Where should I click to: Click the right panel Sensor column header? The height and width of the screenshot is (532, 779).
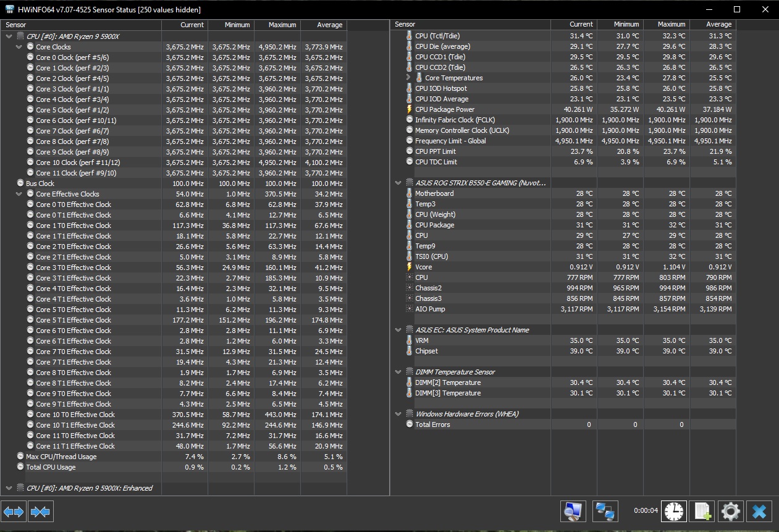pyautogui.click(x=471, y=25)
